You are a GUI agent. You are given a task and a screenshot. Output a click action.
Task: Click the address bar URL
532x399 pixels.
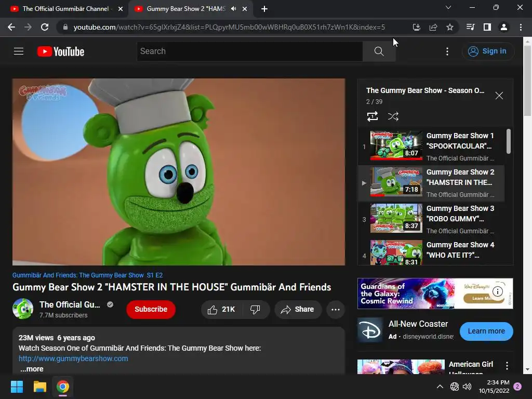[x=229, y=27]
